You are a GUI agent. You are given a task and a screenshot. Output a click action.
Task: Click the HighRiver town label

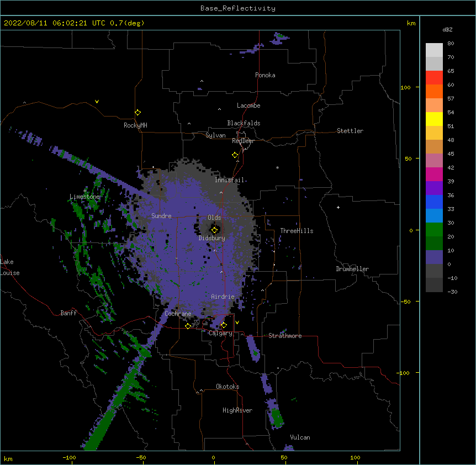[237, 410]
